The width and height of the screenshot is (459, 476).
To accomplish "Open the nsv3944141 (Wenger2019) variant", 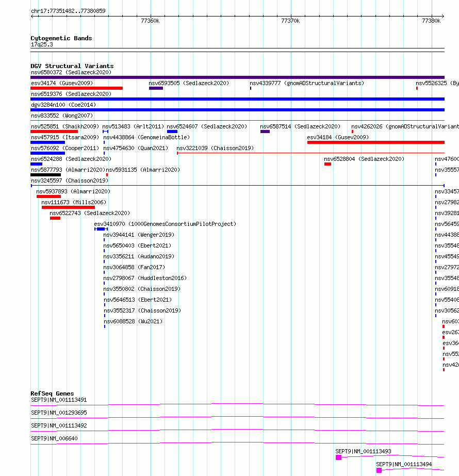I will pos(139,235).
